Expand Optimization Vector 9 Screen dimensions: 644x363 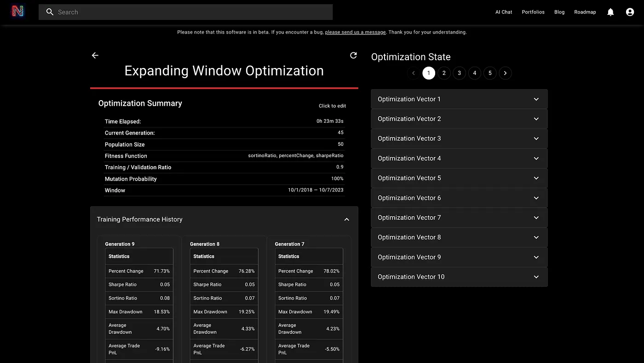[459, 257]
